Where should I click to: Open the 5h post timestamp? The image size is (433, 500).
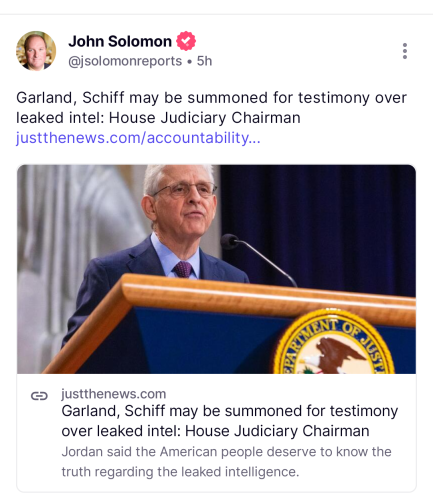point(204,61)
